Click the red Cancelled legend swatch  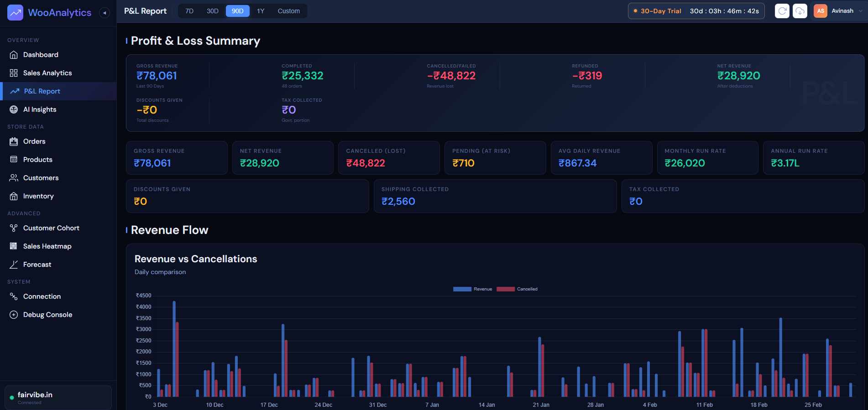coord(505,289)
